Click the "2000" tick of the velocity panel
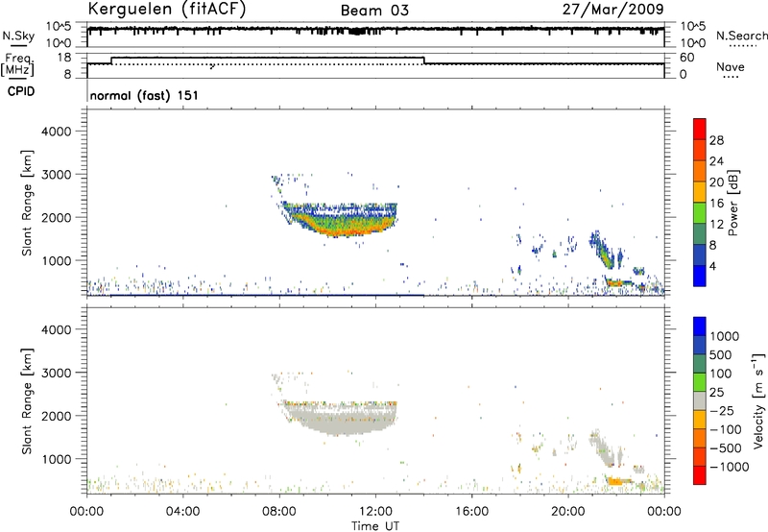 [56, 416]
